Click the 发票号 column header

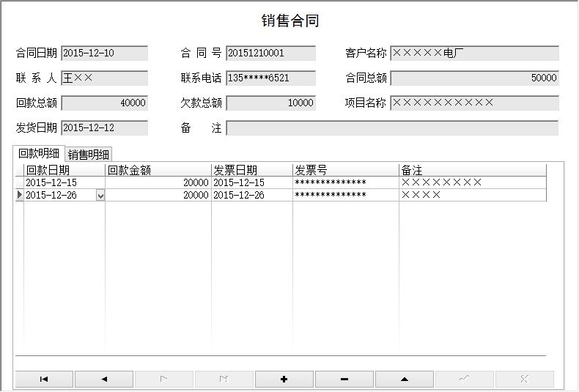(346, 170)
